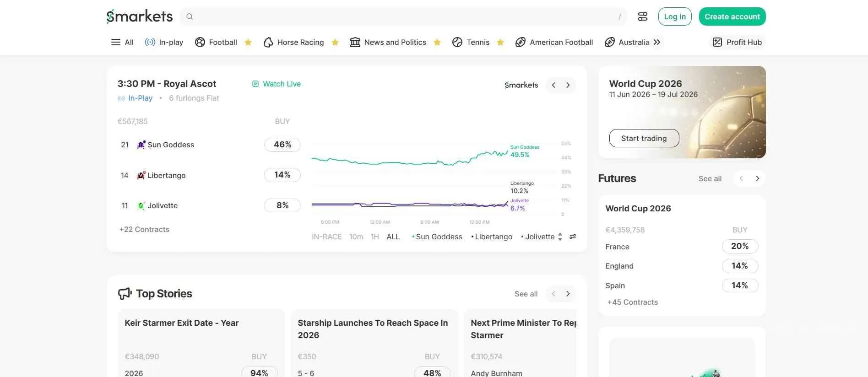The image size is (868, 377).
Task: Open the Next Prime Minister To Replace Starmer story
Action: click(x=523, y=329)
